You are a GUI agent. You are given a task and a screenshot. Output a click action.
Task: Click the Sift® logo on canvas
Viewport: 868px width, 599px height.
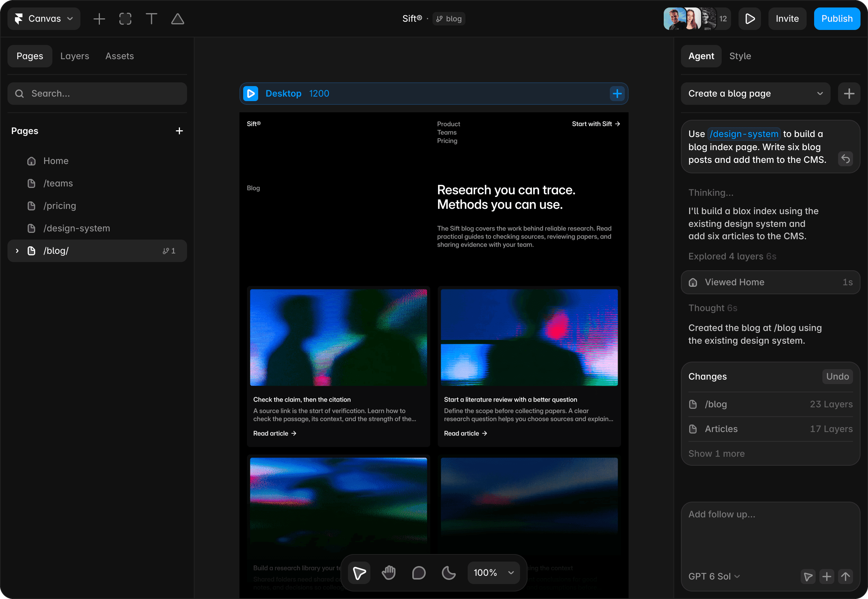(254, 124)
